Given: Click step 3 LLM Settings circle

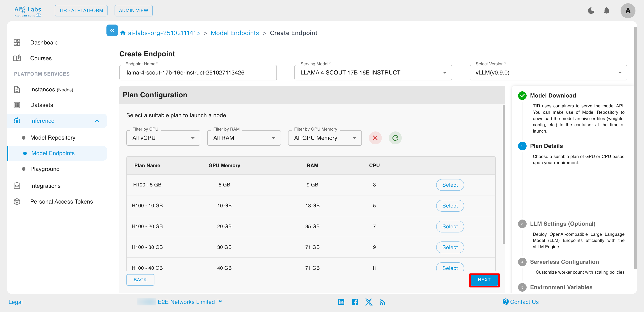Looking at the screenshot, I should 522,224.
